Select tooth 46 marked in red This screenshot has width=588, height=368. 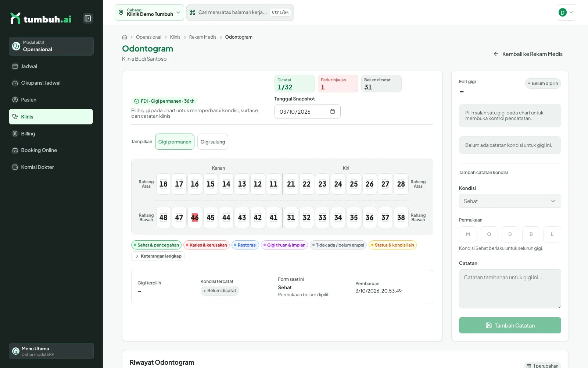coord(195,217)
